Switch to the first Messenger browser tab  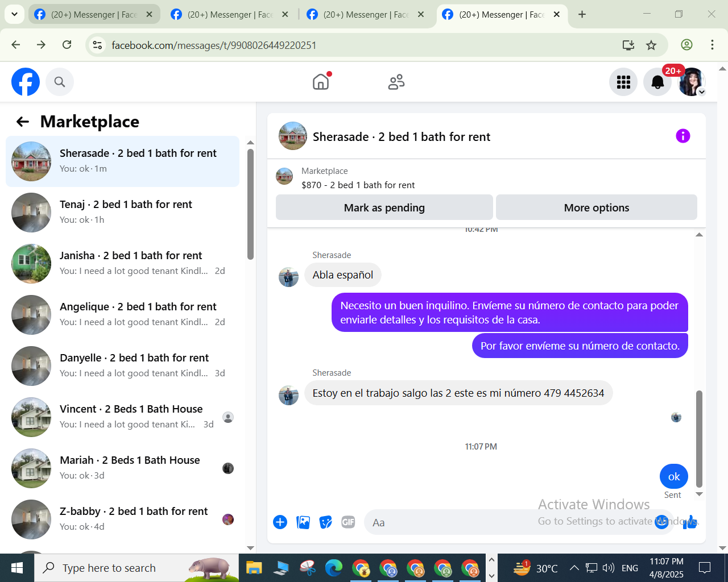point(94,14)
